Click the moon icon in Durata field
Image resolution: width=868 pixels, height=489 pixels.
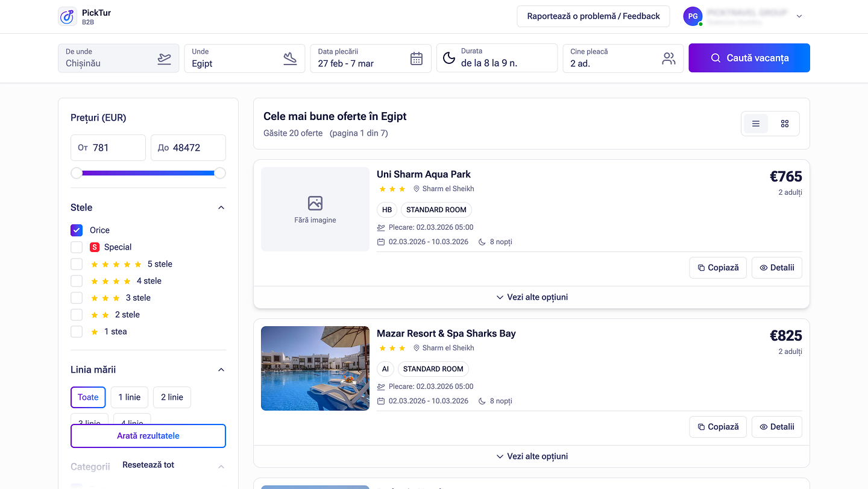click(449, 58)
